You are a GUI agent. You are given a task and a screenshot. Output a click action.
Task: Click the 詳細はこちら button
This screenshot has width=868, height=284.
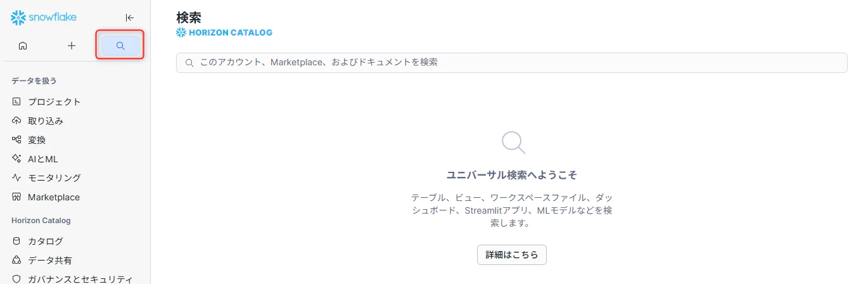512,255
